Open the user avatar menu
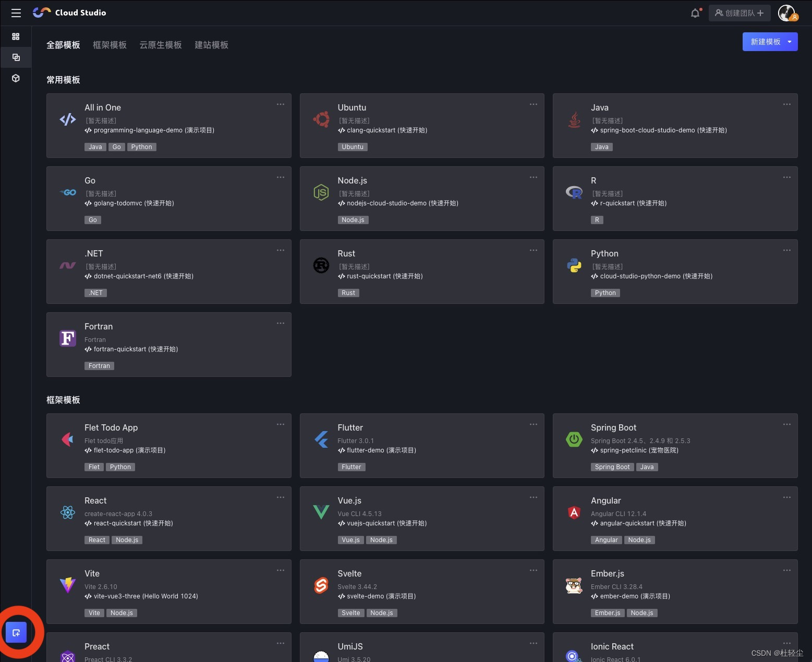 click(787, 13)
